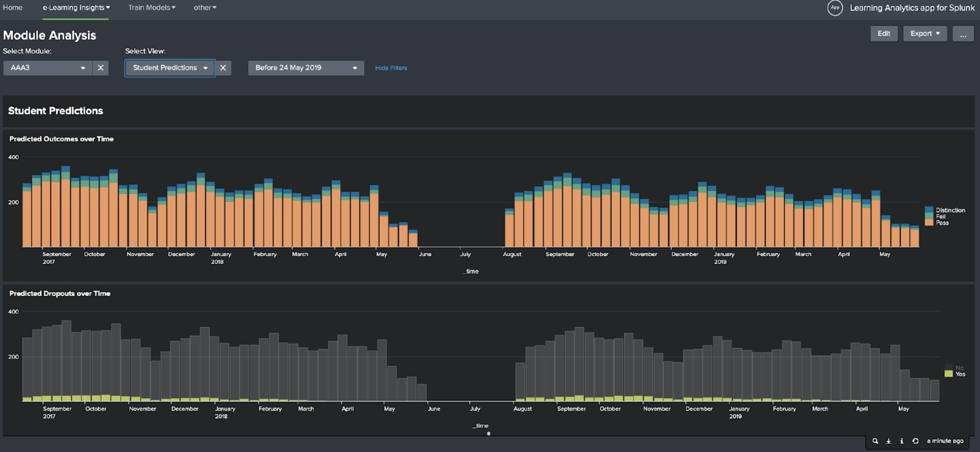Toggle the Fail legend swatch
980x452 pixels.
[929, 216]
